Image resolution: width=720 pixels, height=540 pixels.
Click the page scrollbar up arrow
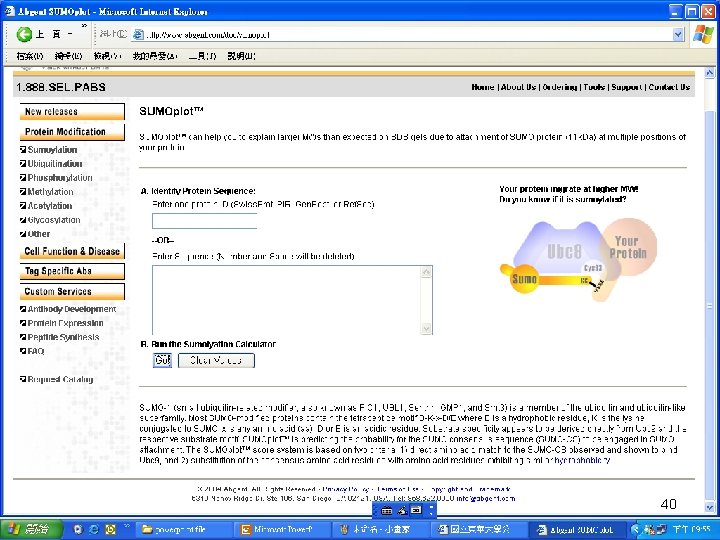709,73
